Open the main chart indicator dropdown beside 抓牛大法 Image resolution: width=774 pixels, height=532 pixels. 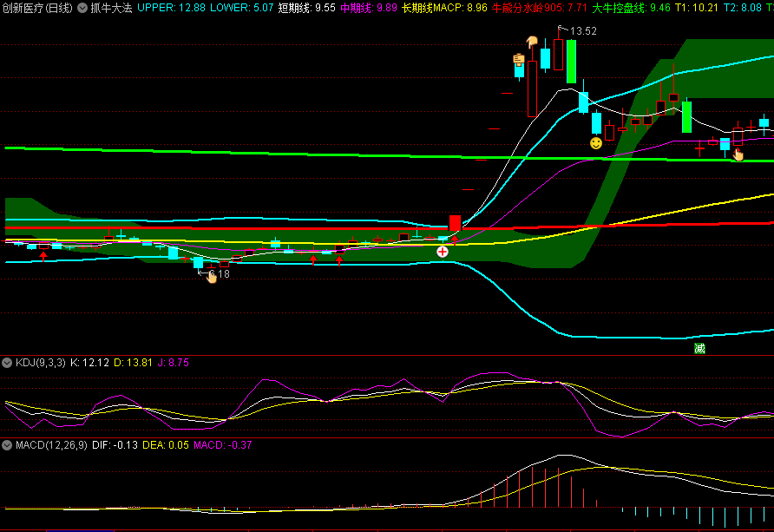click(x=82, y=8)
